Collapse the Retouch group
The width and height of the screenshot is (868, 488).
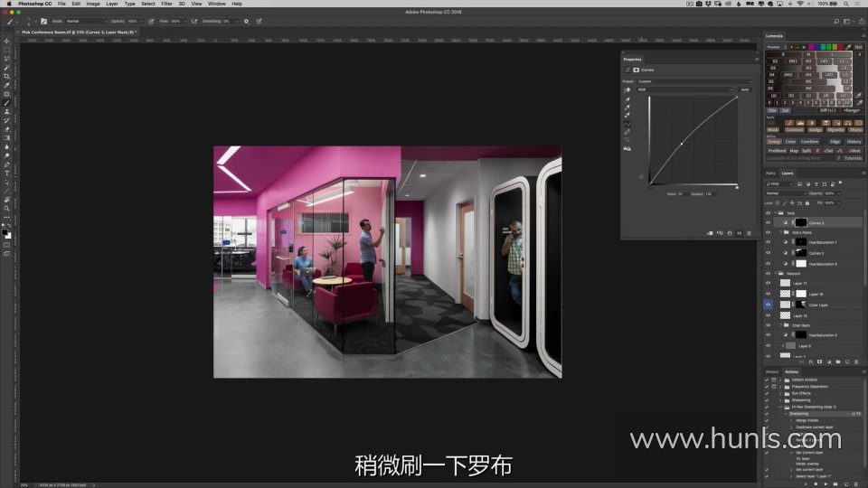(x=775, y=273)
